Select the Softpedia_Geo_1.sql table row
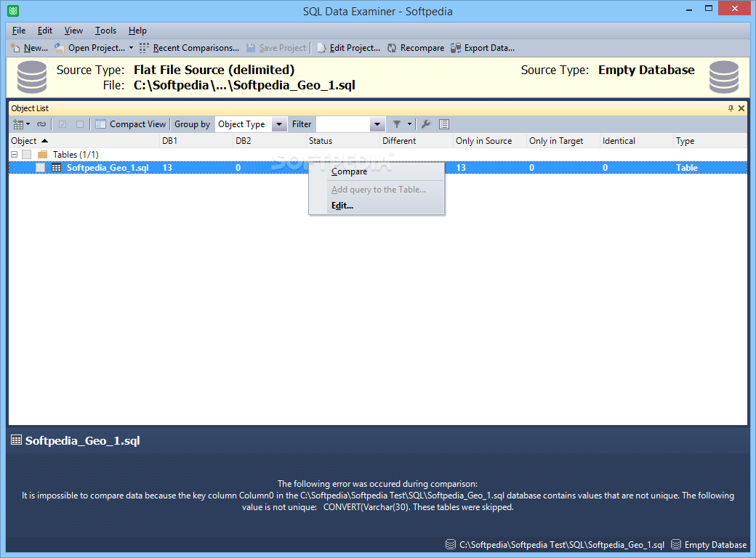Viewport: 756px width, 558px height. [x=378, y=168]
